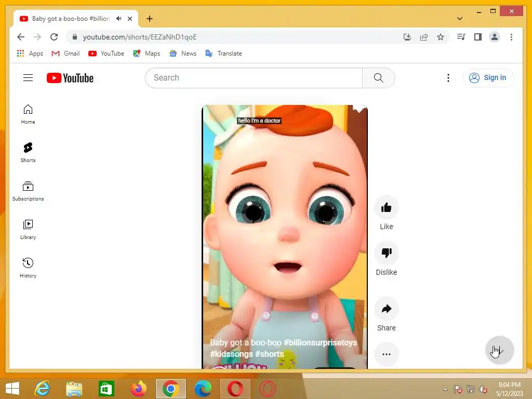Click the YouTube logo
The height and width of the screenshot is (399, 532).
pos(70,78)
